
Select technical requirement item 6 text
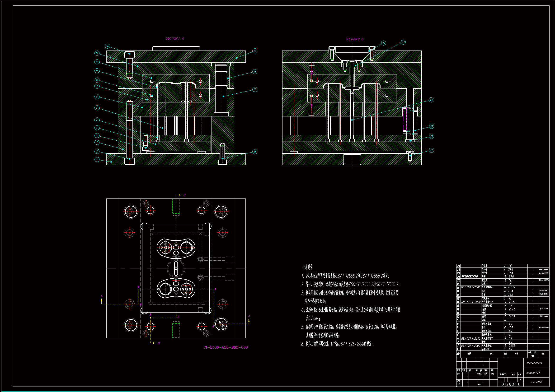pos(338,344)
